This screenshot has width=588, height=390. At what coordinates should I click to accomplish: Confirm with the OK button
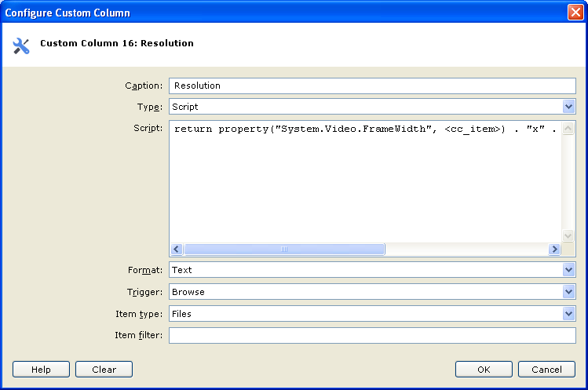click(484, 370)
